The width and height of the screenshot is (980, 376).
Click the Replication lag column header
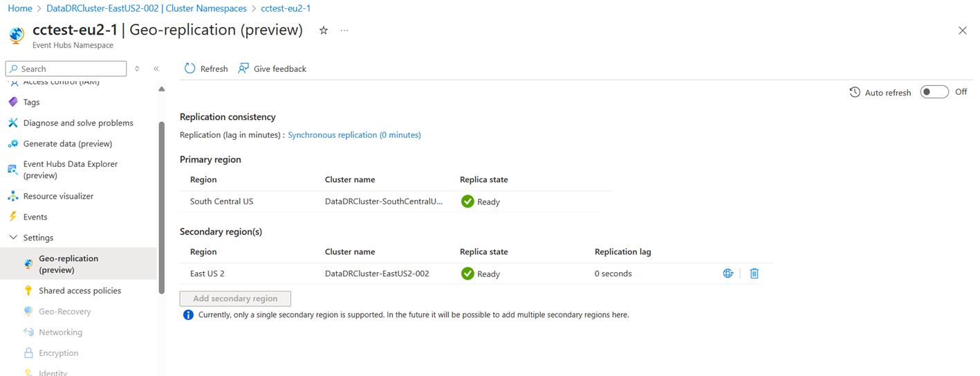pyautogui.click(x=622, y=251)
